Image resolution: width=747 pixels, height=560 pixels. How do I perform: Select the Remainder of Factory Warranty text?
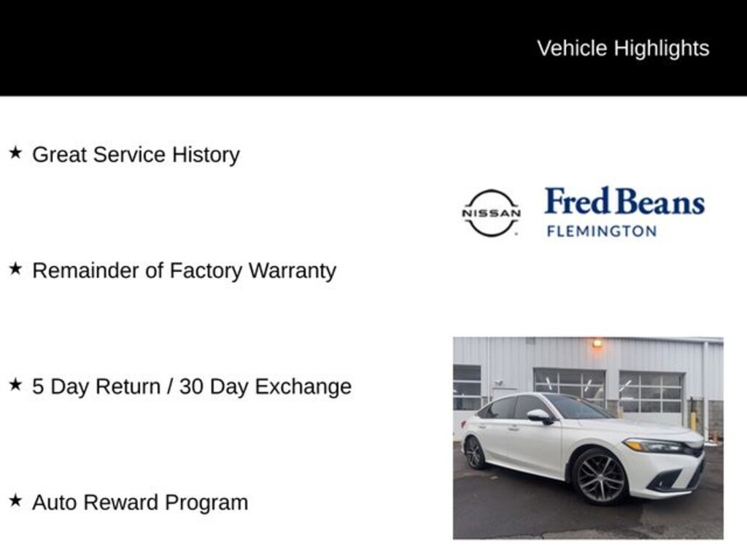[184, 271]
